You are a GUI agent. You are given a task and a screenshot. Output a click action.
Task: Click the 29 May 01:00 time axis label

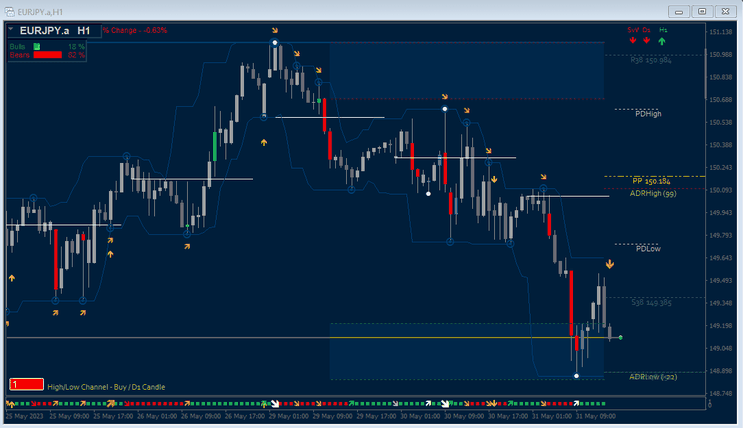tap(288, 416)
